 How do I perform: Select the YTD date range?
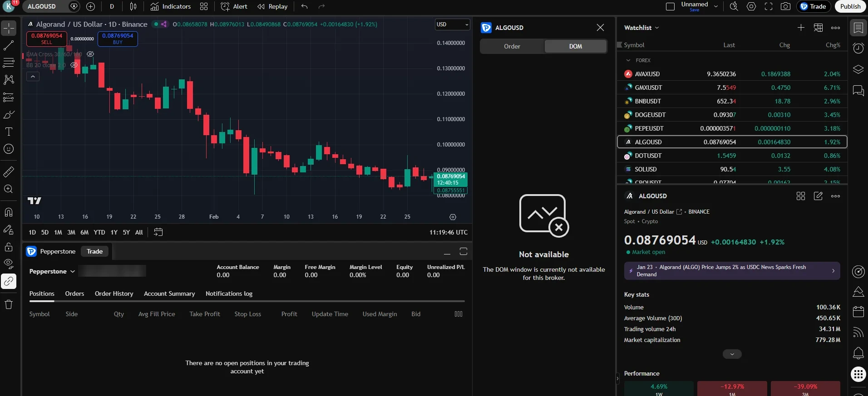point(99,232)
